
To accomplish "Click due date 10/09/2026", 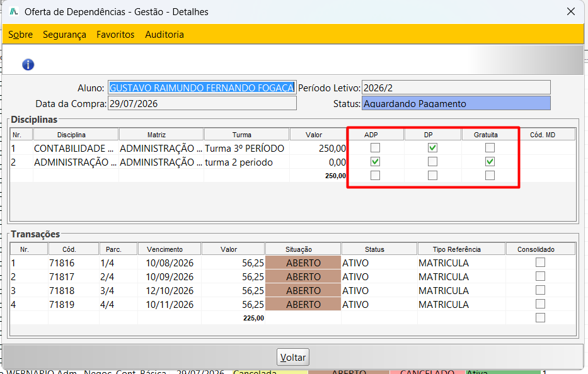I will click(x=170, y=277).
